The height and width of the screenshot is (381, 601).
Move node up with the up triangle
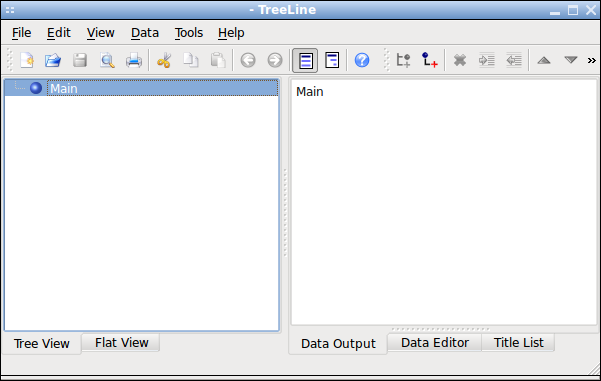point(544,60)
